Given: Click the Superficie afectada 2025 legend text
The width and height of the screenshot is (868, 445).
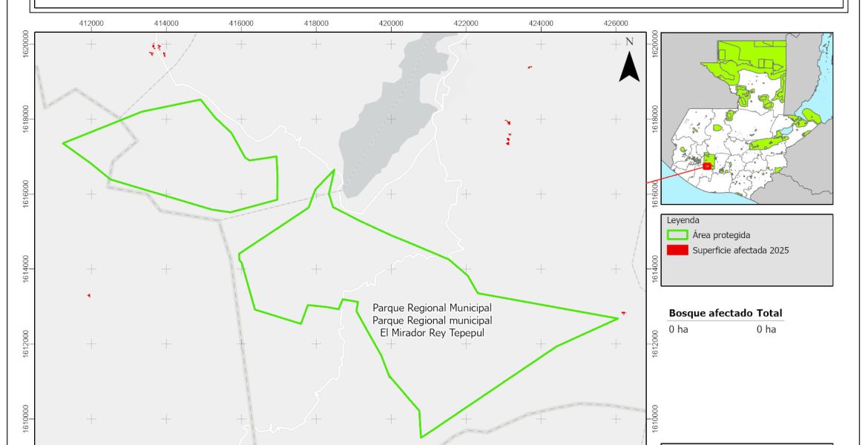Looking at the screenshot, I should (740, 251).
